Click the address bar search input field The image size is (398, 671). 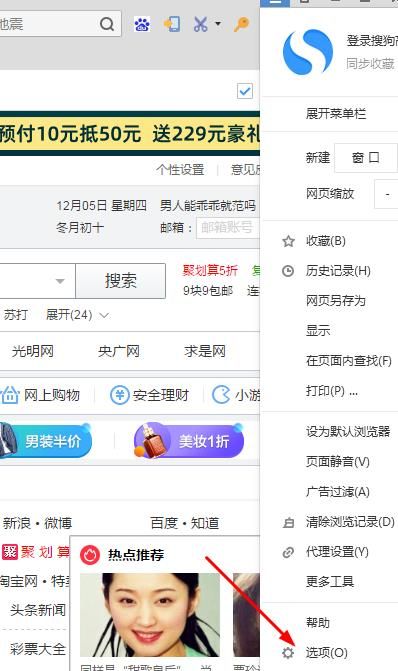click(x=60, y=24)
